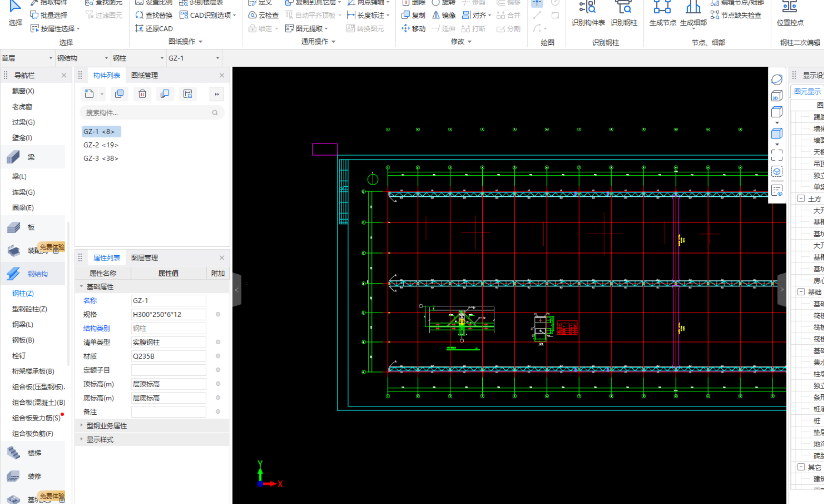The height and width of the screenshot is (504, 824).
Task: Open the 板 category in navigation
Action: (x=33, y=227)
